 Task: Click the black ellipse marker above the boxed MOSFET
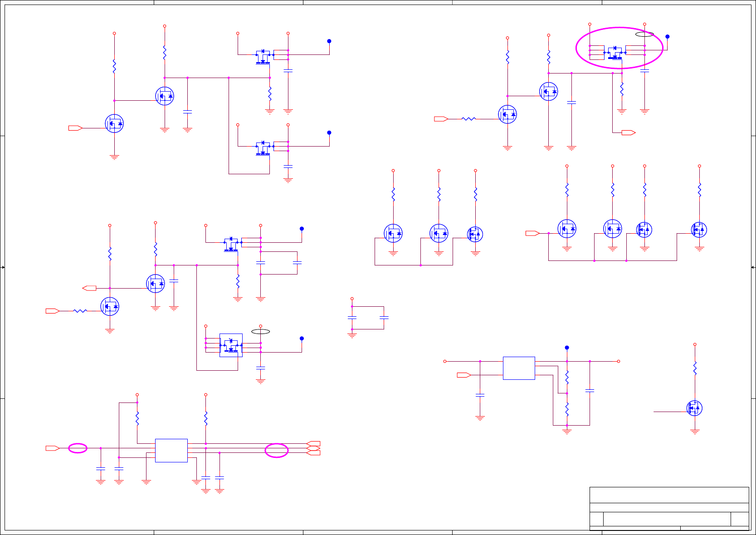pos(261,332)
